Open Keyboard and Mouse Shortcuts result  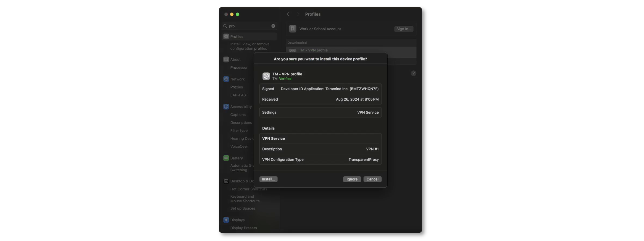(245, 199)
